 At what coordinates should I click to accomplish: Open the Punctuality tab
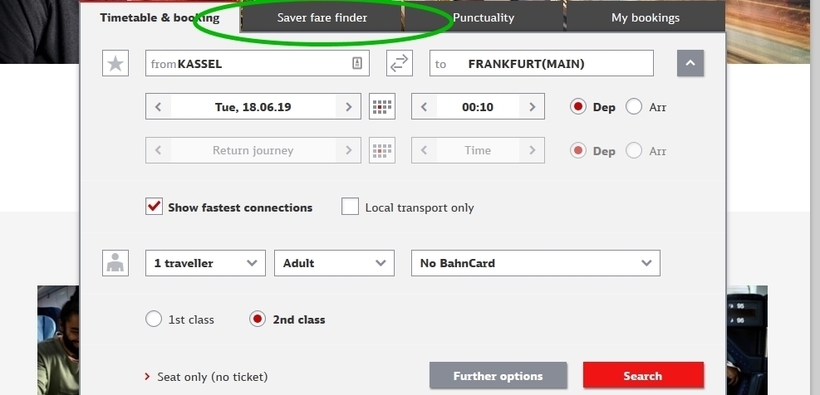coord(483,17)
